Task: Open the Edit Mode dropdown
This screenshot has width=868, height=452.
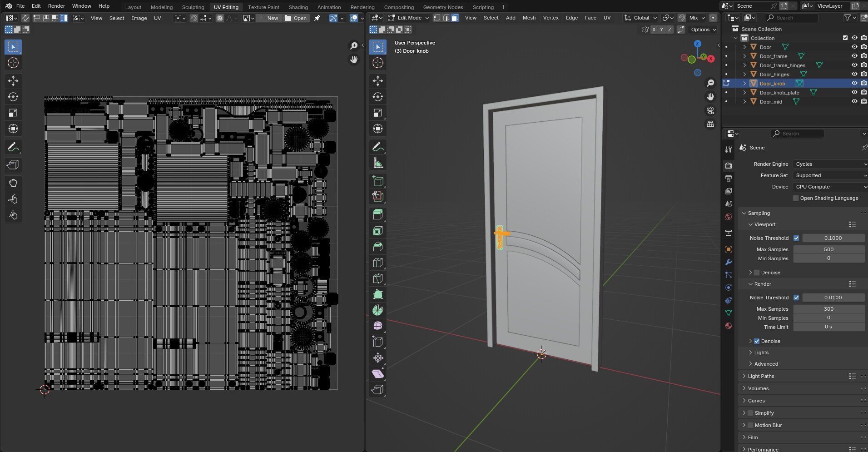Action: pyautogui.click(x=408, y=18)
